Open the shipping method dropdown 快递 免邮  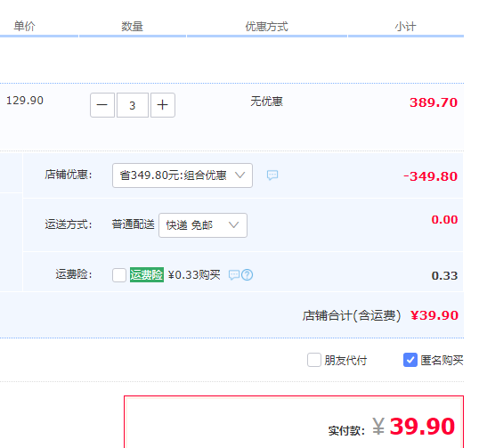tap(203, 225)
